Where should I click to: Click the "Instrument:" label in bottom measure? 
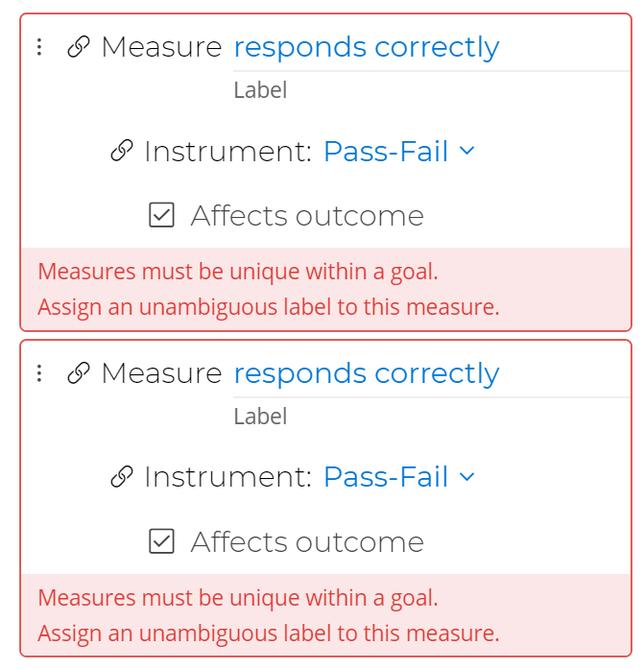pos(228,477)
